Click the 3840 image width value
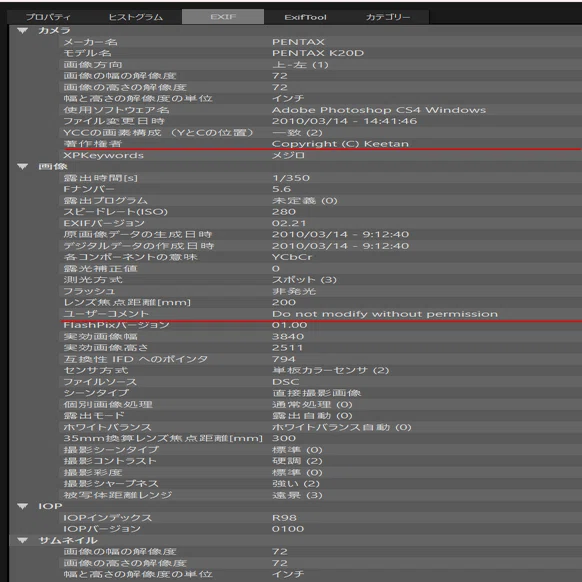Screen dimensions: 582x582 288,336
